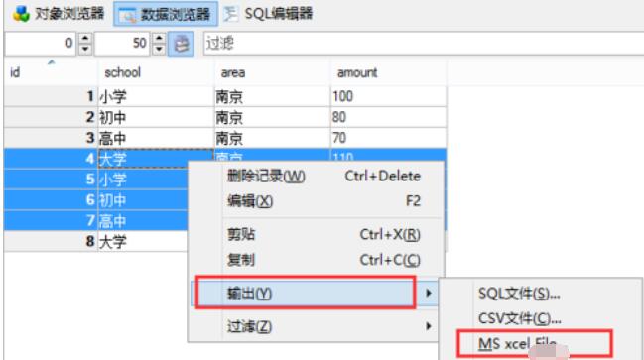Sort by the amount column header
This screenshot has width=644, height=360.
pos(388,72)
